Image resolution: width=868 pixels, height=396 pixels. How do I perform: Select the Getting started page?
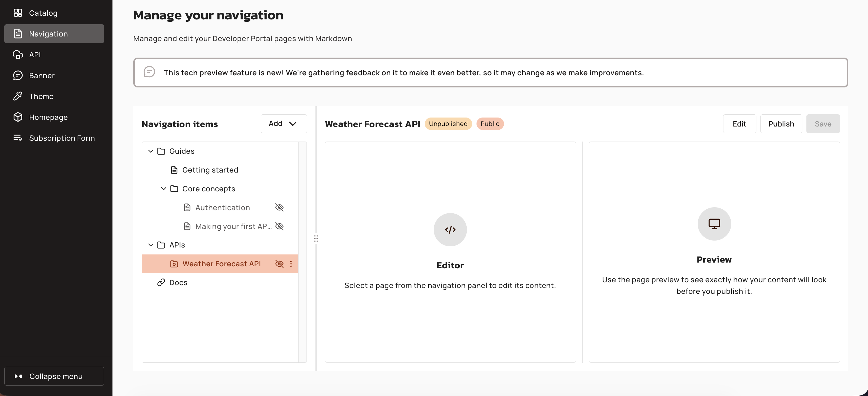[210, 170]
